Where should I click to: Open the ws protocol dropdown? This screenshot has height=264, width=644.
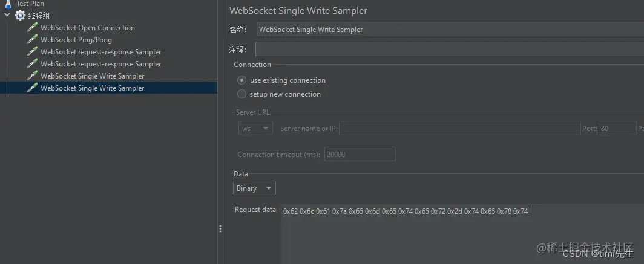pyautogui.click(x=255, y=129)
